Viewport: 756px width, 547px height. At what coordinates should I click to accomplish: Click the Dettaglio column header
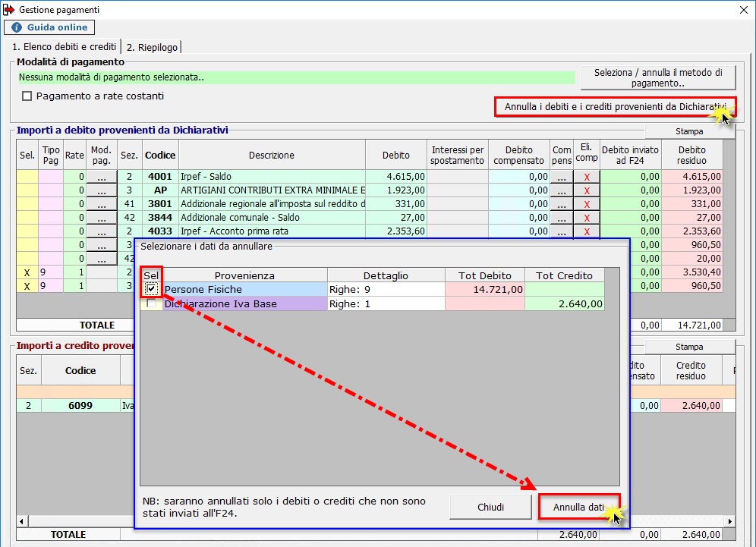point(386,275)
